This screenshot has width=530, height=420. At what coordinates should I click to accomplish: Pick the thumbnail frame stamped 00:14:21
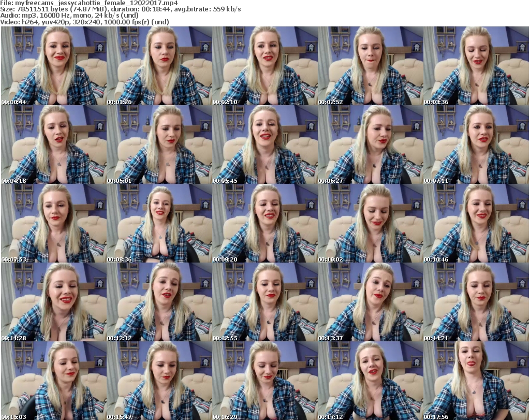[476, 302]
